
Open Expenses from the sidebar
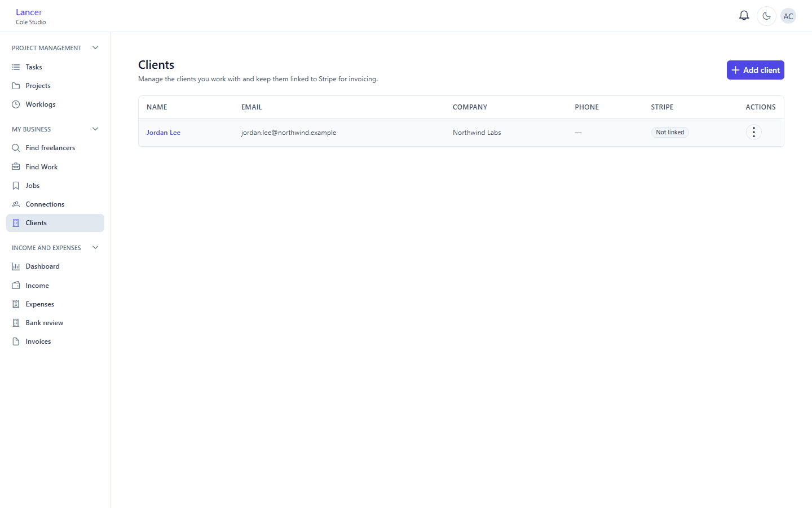pos(55,304)
